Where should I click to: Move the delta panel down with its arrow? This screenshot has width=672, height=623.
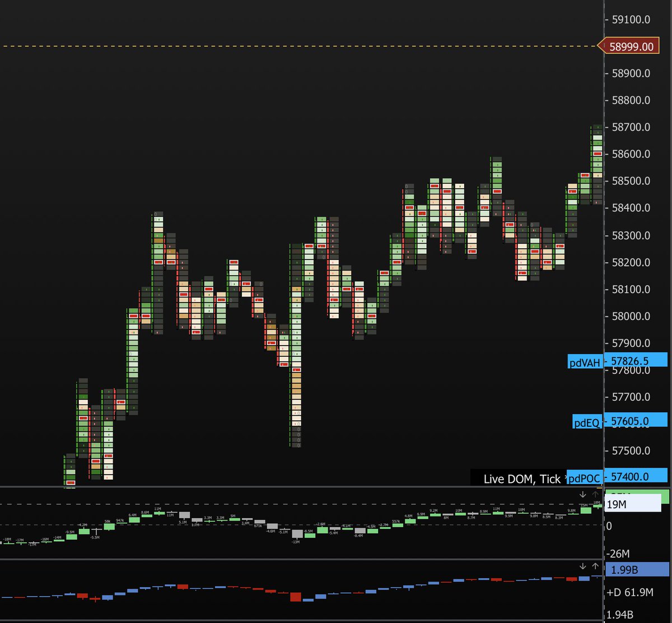(583, 494)
